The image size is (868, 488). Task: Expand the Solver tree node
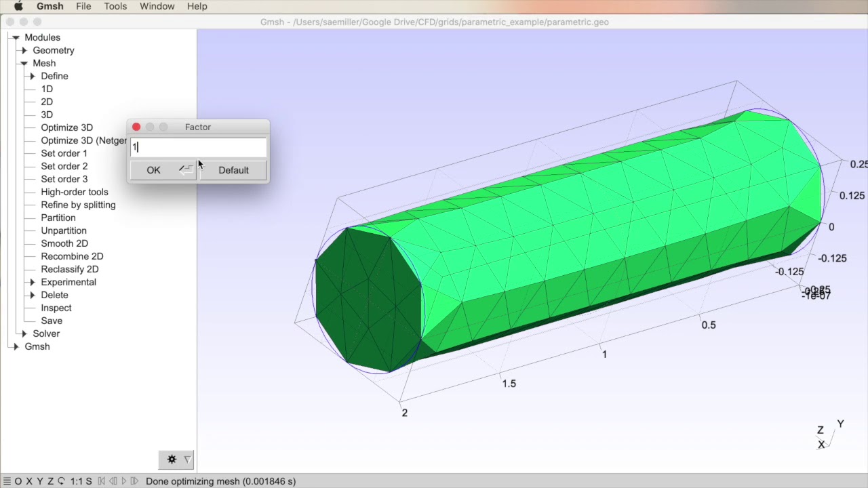[24, 334]
